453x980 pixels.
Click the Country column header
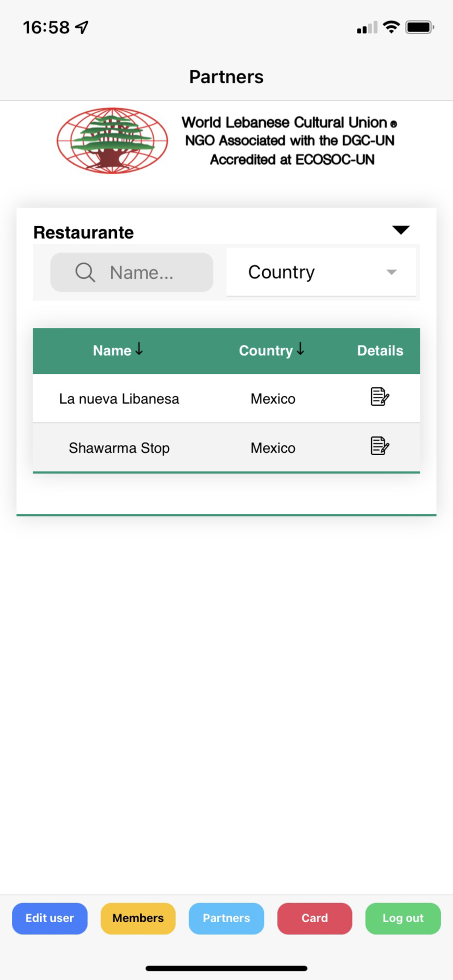point(266,351)
